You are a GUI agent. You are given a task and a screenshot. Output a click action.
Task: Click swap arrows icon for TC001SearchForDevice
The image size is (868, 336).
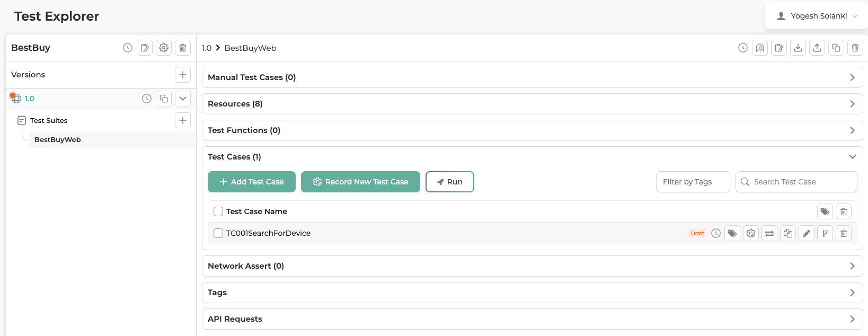pyautogui.click(x=769, y=233)
